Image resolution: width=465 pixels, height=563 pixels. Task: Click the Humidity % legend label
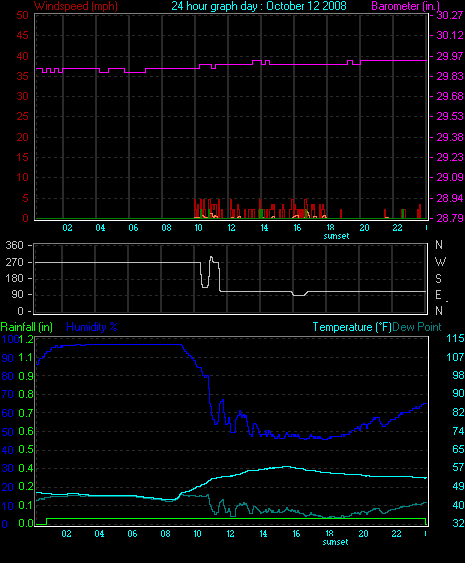tap(92, 327)
